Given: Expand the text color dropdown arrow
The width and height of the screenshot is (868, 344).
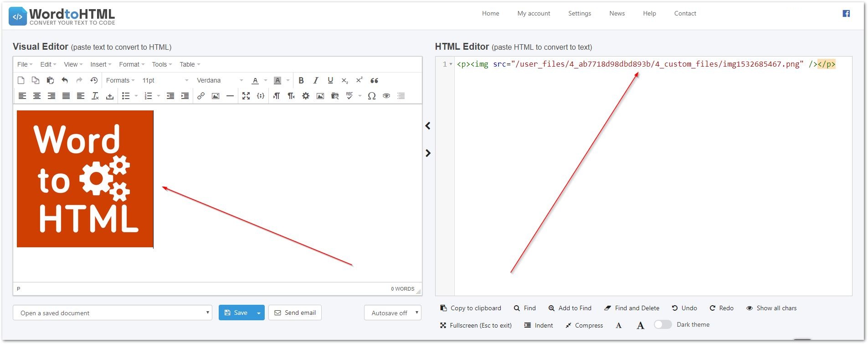Looking at the screenshot, I should (266, 80).
